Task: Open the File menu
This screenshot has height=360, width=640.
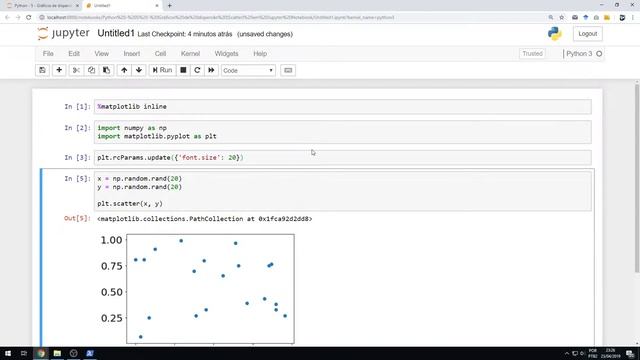Action: [48, 53]
